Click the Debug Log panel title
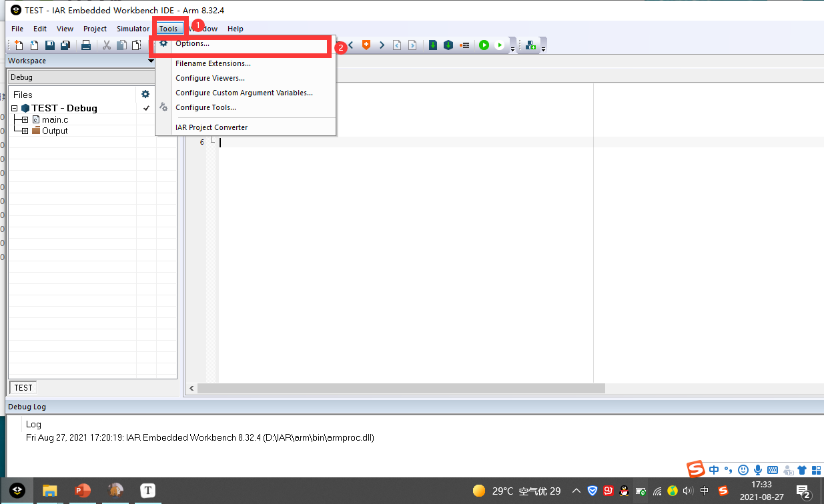 [x=27, y=407]
